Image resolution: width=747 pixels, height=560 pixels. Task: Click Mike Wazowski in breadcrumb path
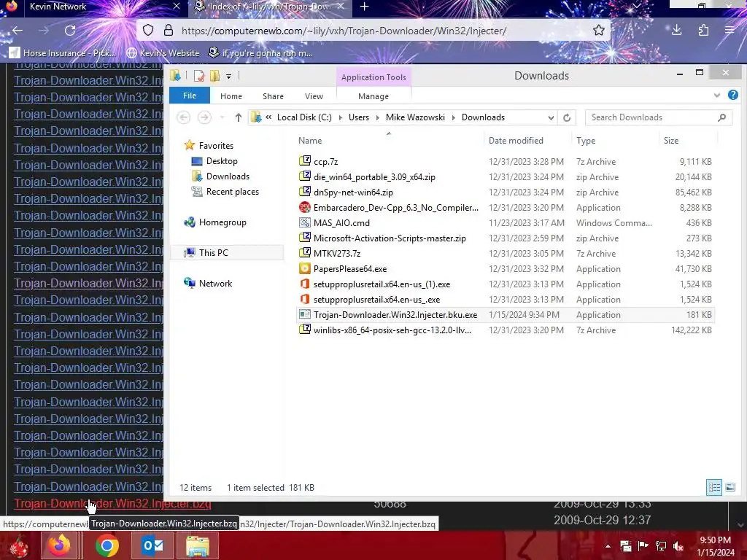pyautogui.click(x=415, y=117)
